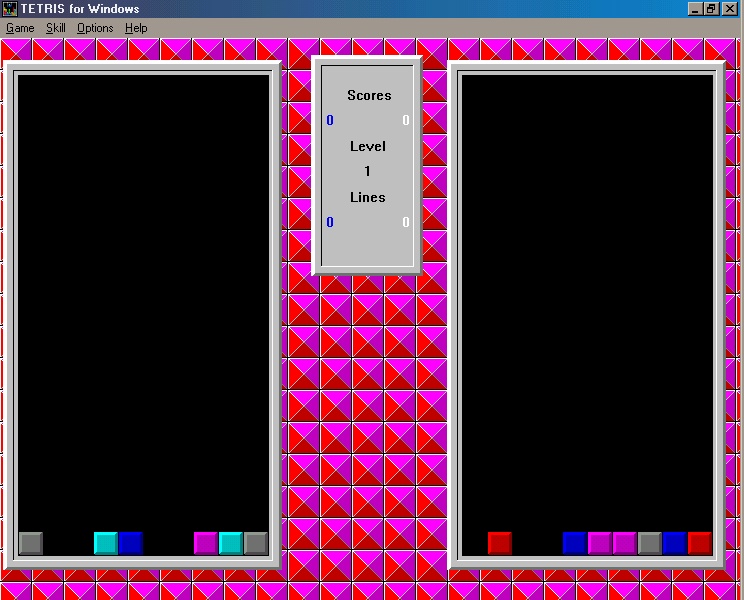Viewport: 744px width, 600px height.
Task: Click the Tetris for Windows title text
Action: [80, 9]
